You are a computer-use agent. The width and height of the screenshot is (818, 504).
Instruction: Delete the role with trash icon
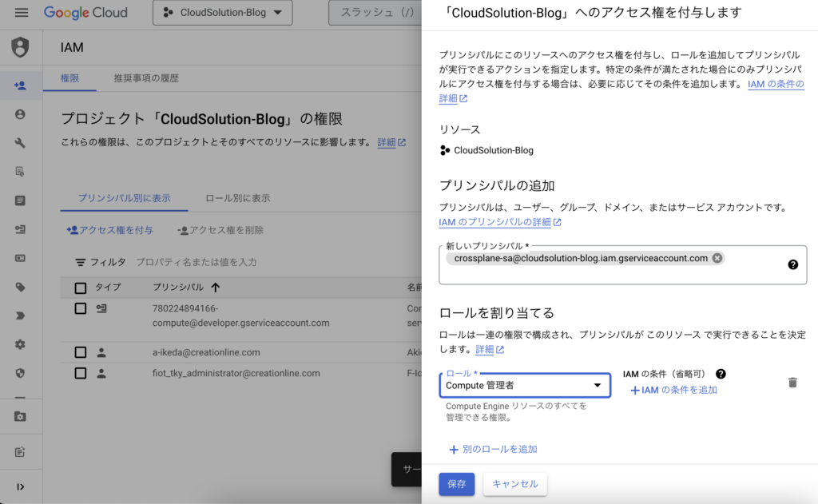(x=792, y=383)
